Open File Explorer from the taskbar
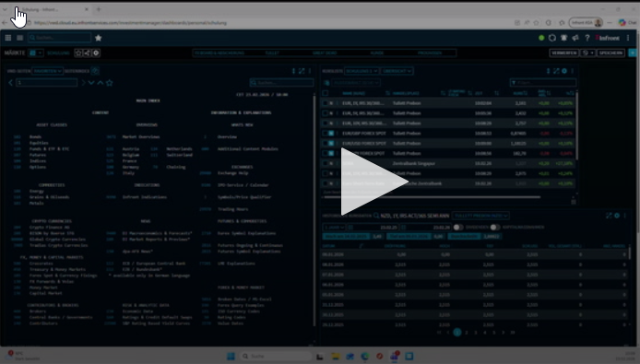This screenshot has height=364, width=640. [x=336, y=357]
